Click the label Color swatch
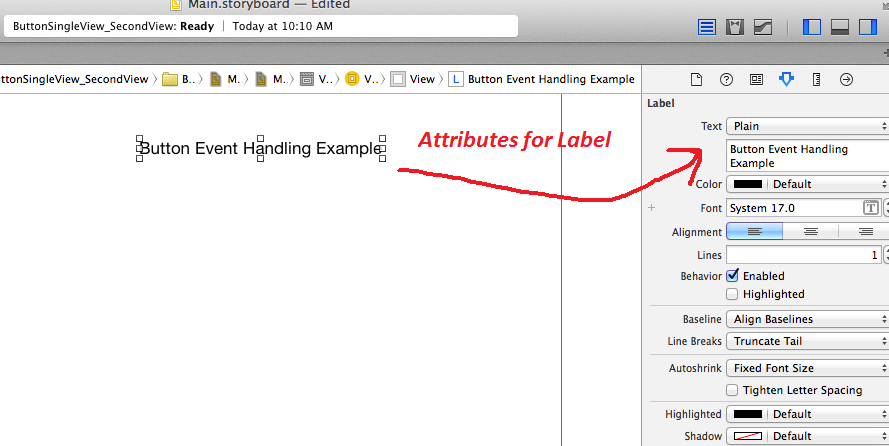889x446 pixels. [x=748, y=184]
